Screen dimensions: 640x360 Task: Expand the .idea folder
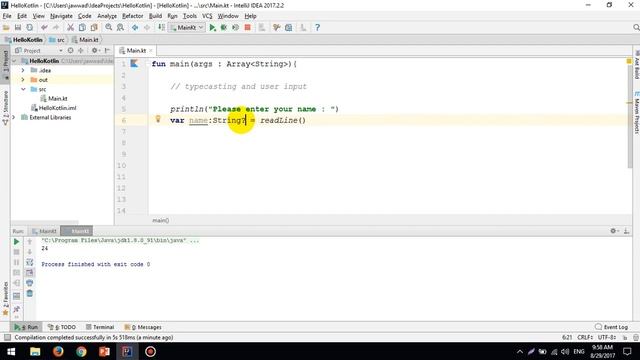tap(23, 70)
